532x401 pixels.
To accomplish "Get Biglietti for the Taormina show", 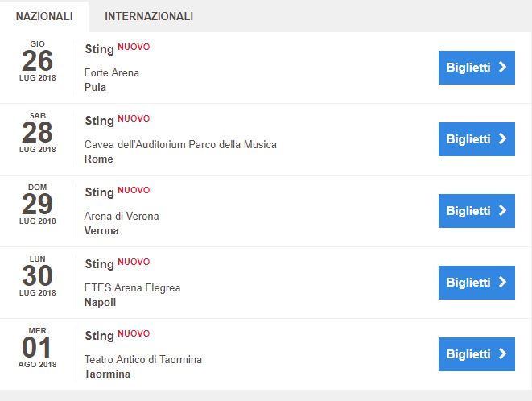I will tap(476, 354).
